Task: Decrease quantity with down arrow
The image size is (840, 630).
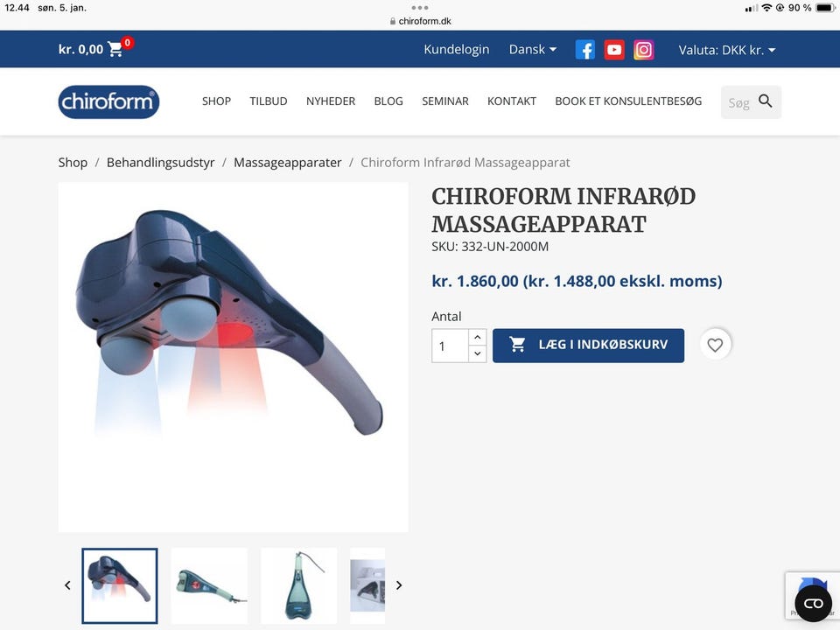Action: (478, 353)
